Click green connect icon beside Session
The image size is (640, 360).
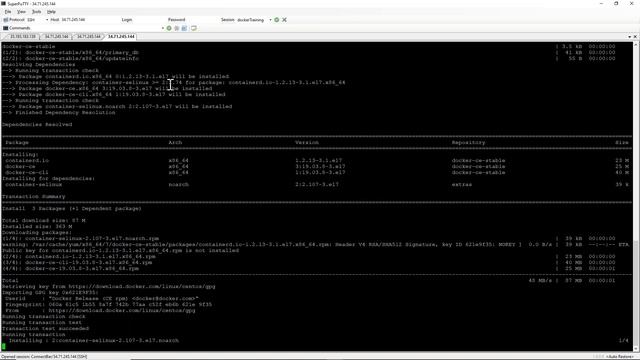tap(277, 20)
